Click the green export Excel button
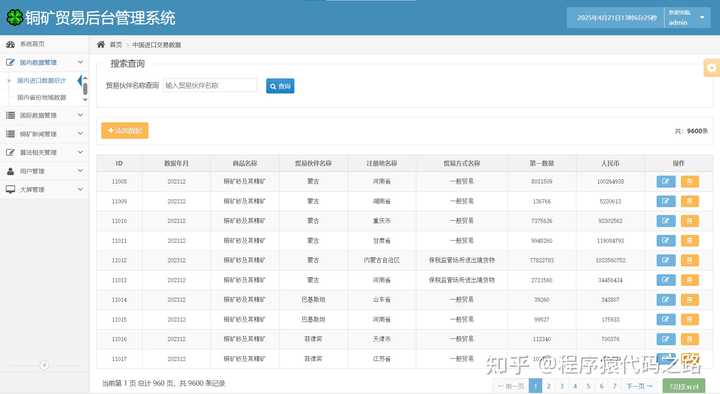 point(684,386)
